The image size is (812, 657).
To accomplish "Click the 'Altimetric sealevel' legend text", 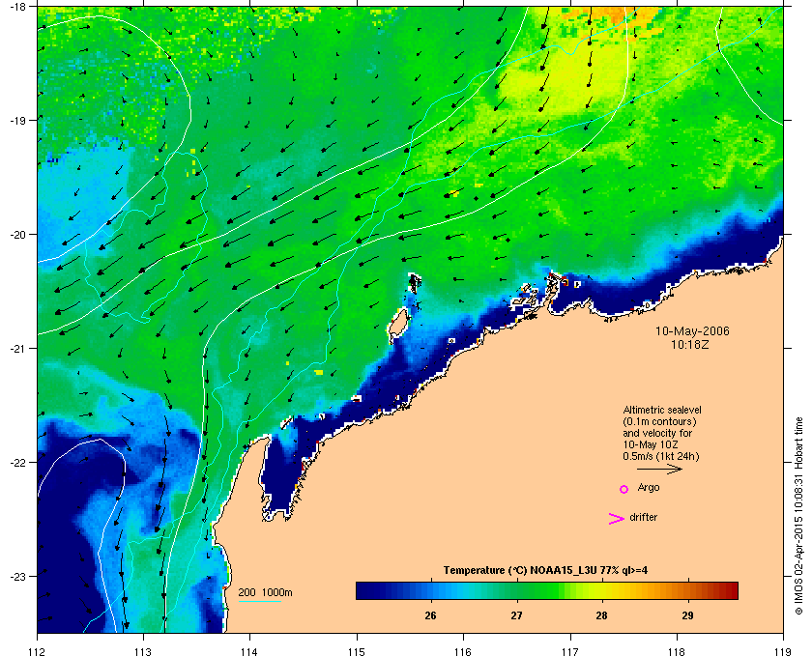I will pyautogui.click(x=662, y=410).
